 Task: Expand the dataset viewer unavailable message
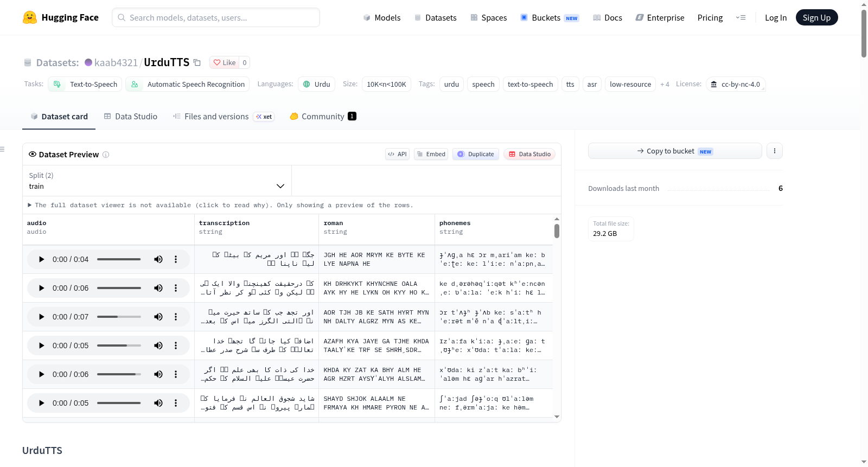[220, 205]
